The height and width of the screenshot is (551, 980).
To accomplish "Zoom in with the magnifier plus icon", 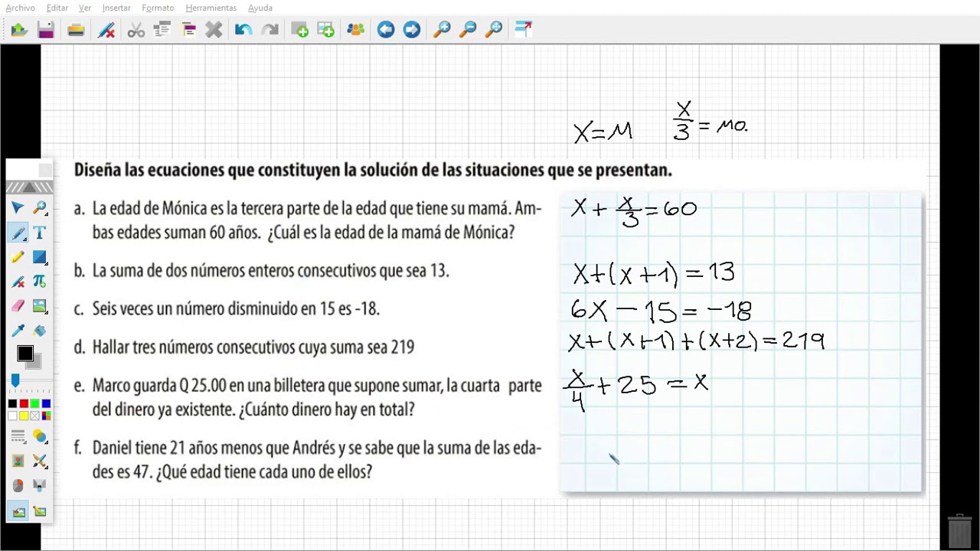I will (442, 30).
